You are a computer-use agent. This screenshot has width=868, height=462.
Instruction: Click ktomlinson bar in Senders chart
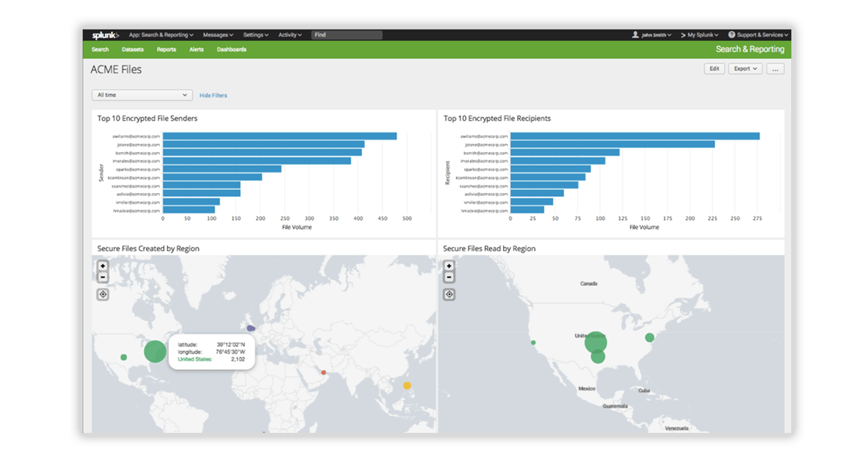coord(212,177)
